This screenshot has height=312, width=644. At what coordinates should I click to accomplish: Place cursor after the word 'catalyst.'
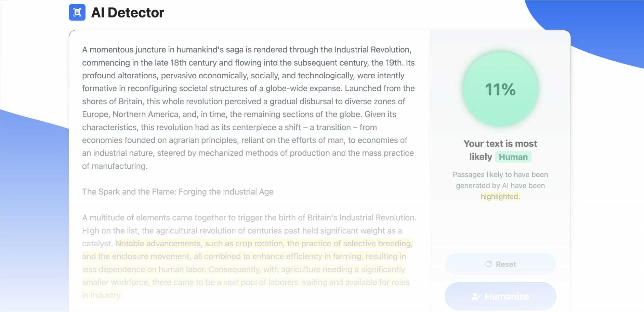113,244
